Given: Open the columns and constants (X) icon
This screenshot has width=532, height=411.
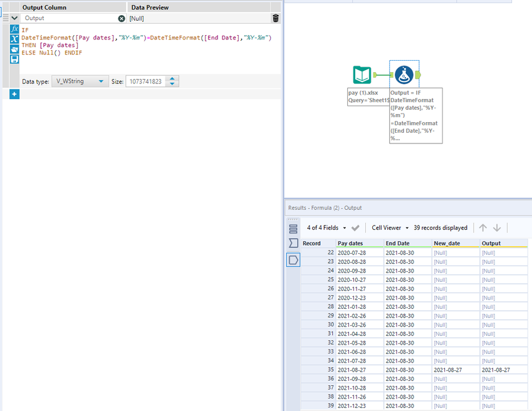Looking at the screenshot, I should tap(14, 39).
